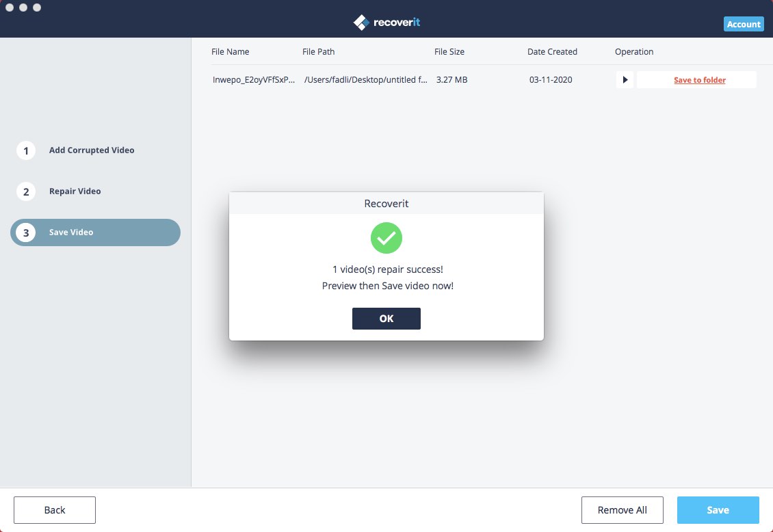Click the step number 1 circle

[25, 150]
